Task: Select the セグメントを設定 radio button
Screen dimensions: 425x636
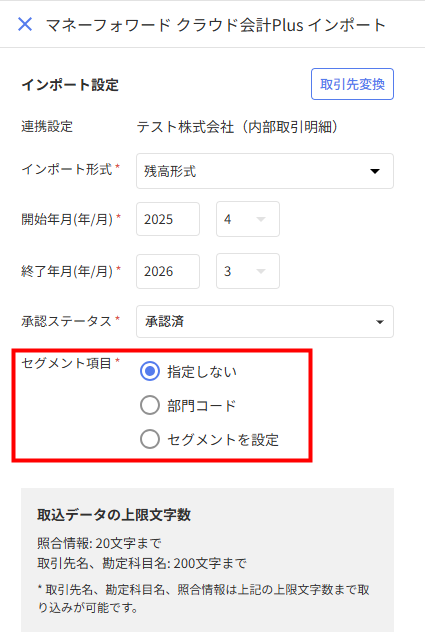Action: 150,439
